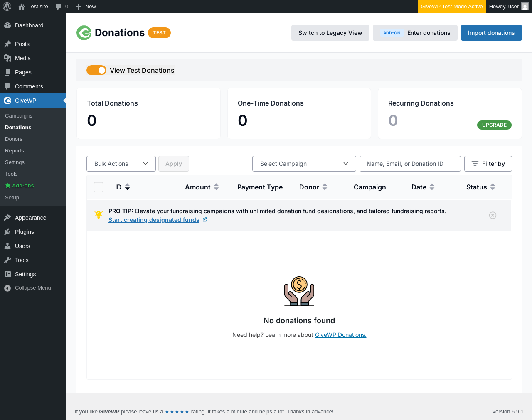This screenshot has width=532, height=420.
Task: Click the Payment Type column header
Action: pyautogui.click(x=260, y=187)
